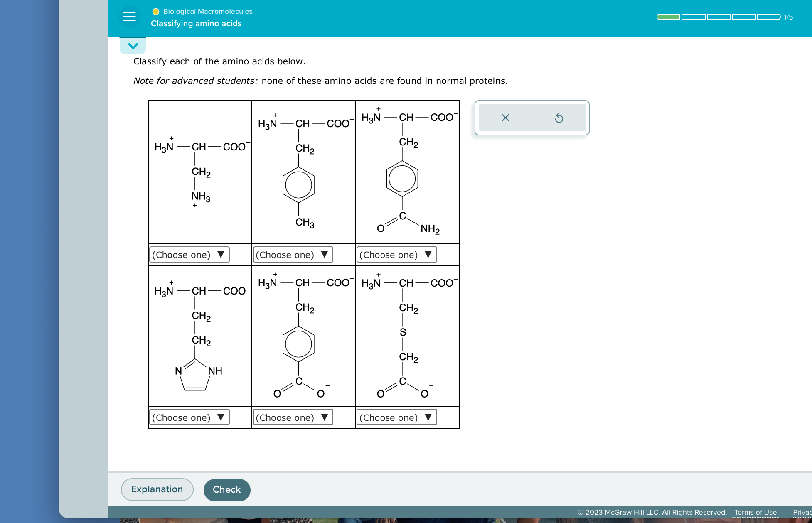Clear your answers with the X icon

505,118
